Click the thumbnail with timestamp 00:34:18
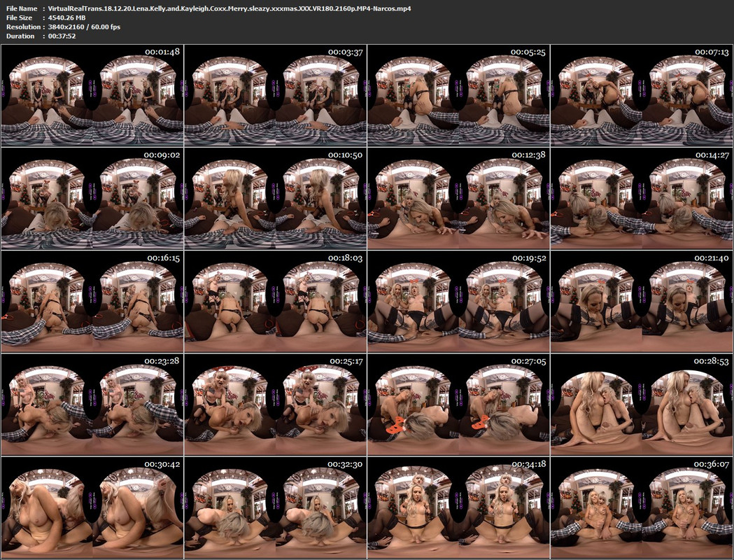Image resolution: width=734 pixels, height=560 pixels. coord(459,508)
